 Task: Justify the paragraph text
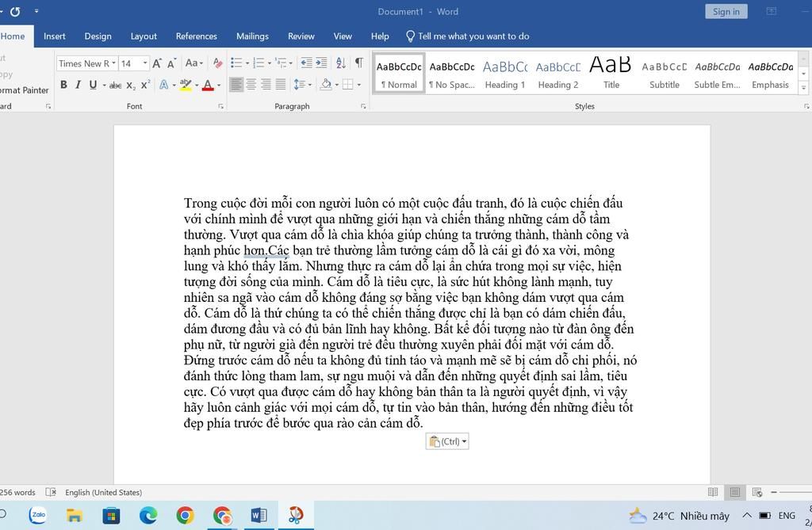tap(281, 84)
